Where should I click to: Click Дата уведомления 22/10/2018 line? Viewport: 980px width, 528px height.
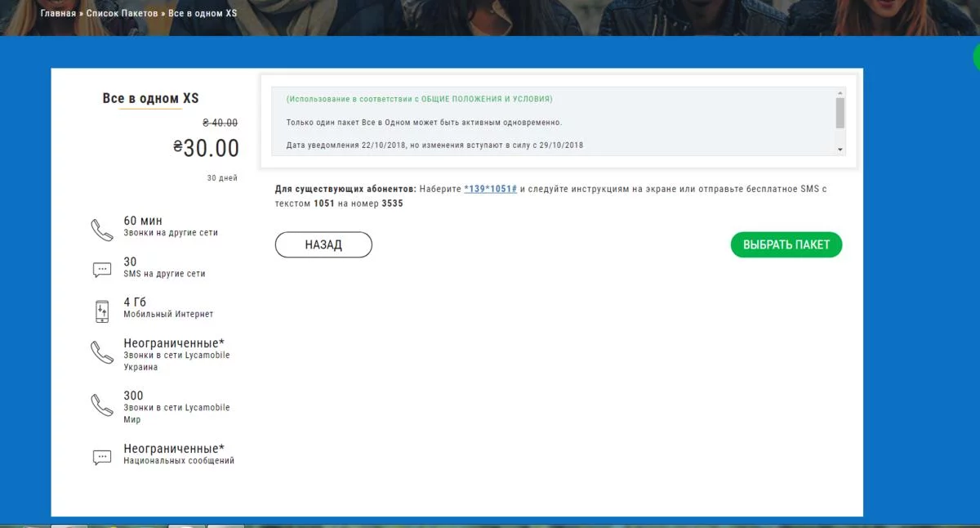434,145
